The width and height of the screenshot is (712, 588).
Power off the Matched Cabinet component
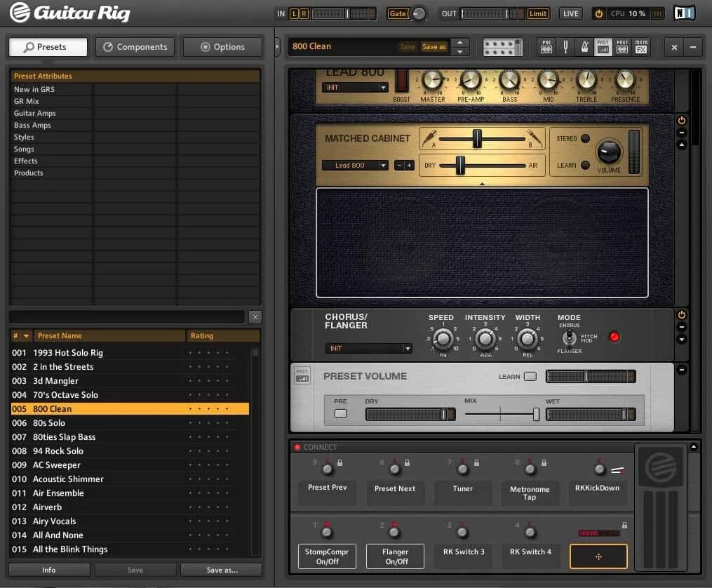[x=682, y=120]
